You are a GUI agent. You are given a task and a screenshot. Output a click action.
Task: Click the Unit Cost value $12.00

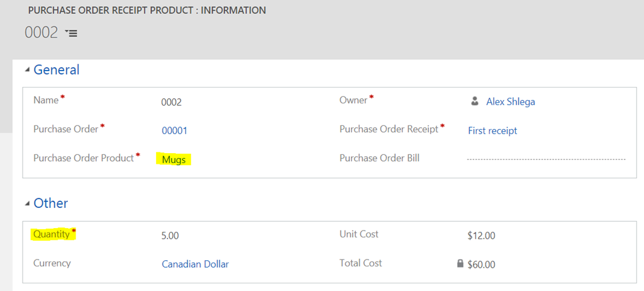pyautogui.click(x=481, y=236)
